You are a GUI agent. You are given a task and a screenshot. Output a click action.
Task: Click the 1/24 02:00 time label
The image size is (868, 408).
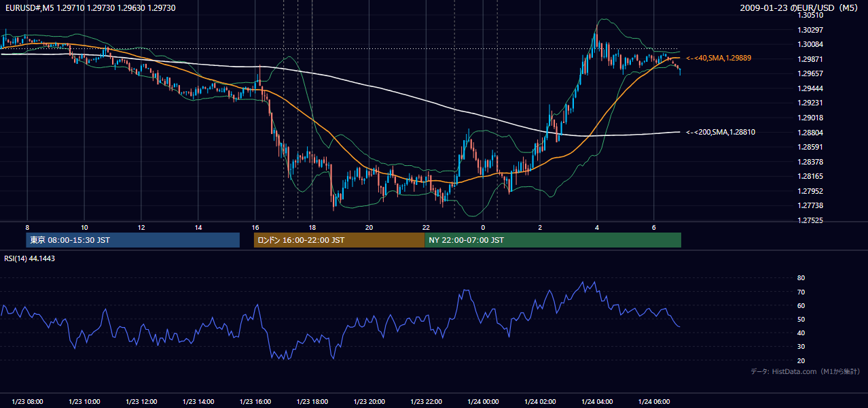[x=540, y=402]
